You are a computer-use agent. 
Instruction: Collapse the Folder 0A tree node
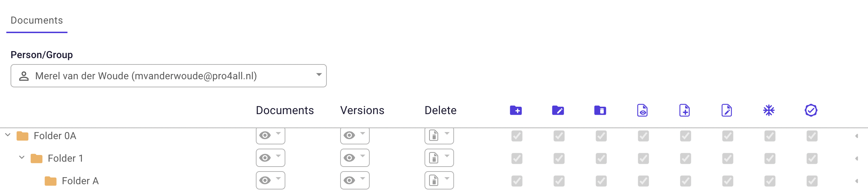[x=8, y=135]
